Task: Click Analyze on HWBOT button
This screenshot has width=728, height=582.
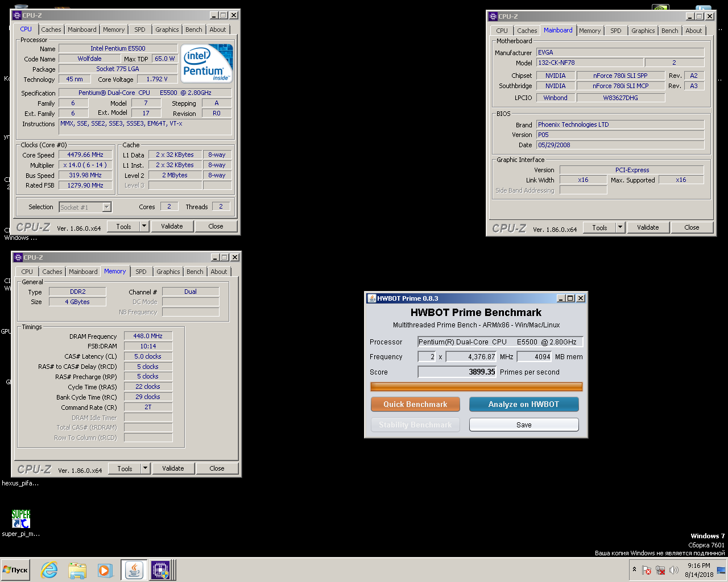Action: (524, 404)
